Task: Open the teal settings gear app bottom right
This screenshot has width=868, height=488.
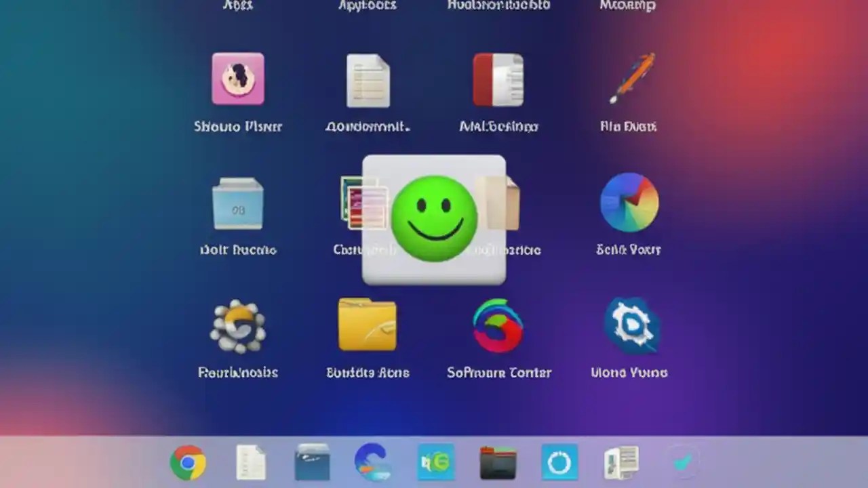Action: (x=630, y=324)
